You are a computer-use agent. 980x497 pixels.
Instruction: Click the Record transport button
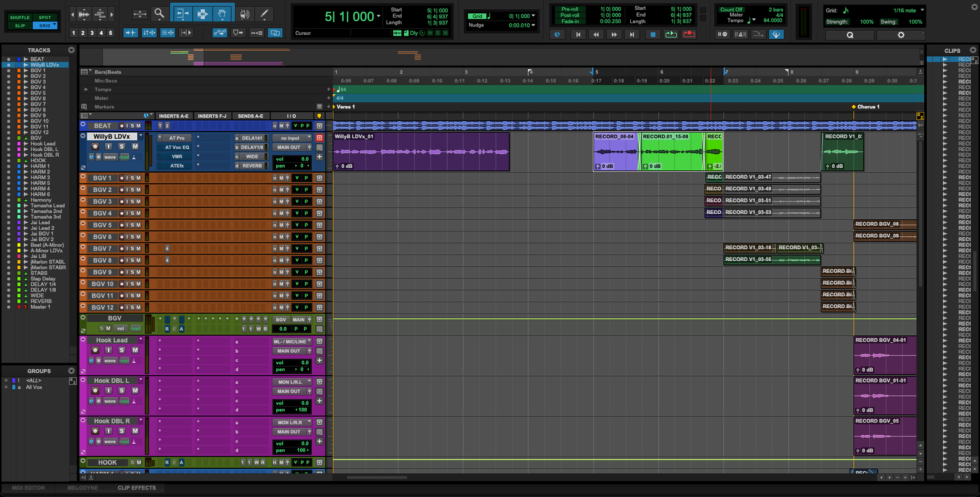point(689,35)
